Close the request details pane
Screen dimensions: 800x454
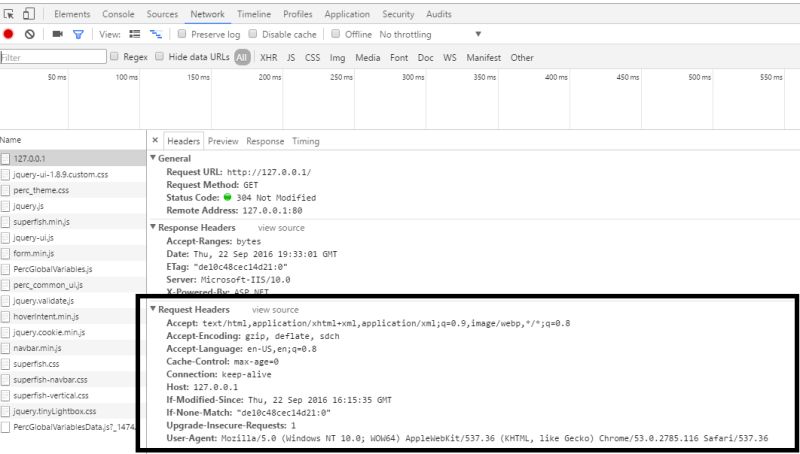[x=155, y=140]
